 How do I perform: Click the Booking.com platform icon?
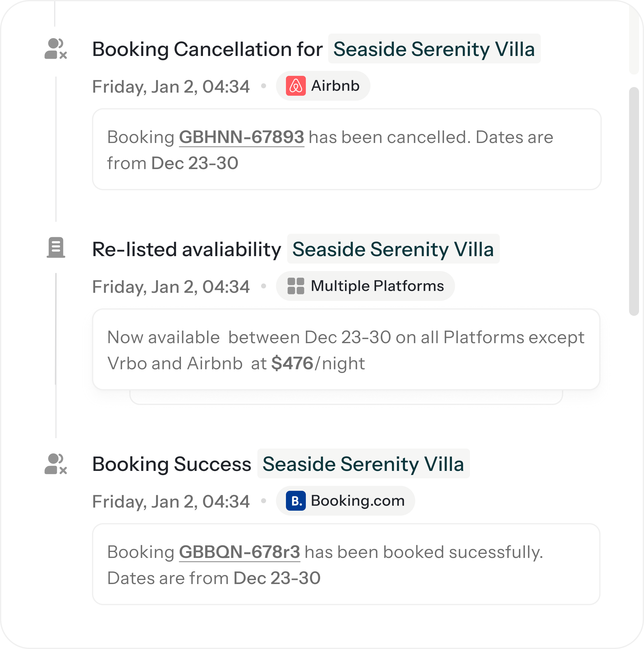[x=296, y=501]
